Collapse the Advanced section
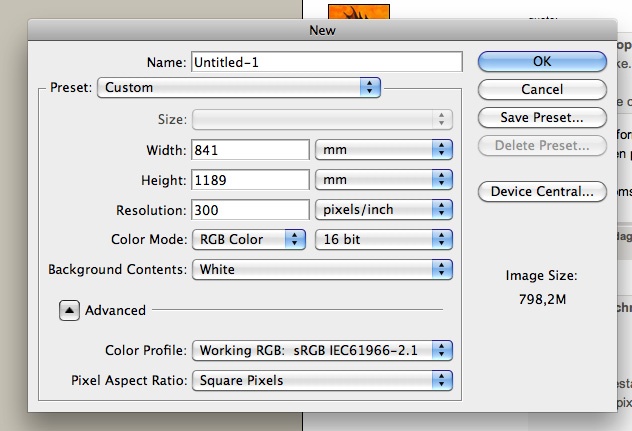 click(69, 310)
